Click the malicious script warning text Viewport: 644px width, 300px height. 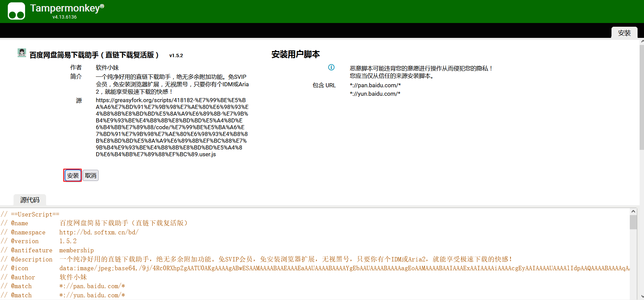421,72
